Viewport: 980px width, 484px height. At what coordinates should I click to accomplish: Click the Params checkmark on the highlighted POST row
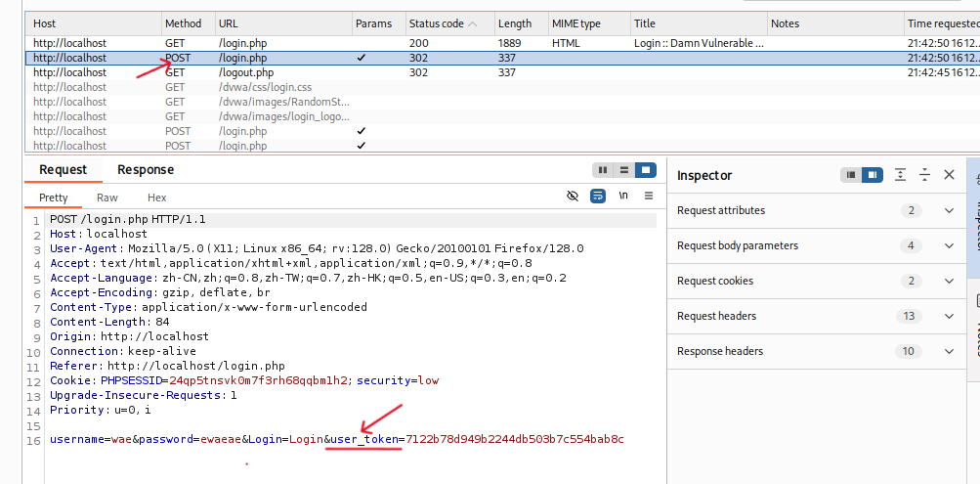point(361,58)
